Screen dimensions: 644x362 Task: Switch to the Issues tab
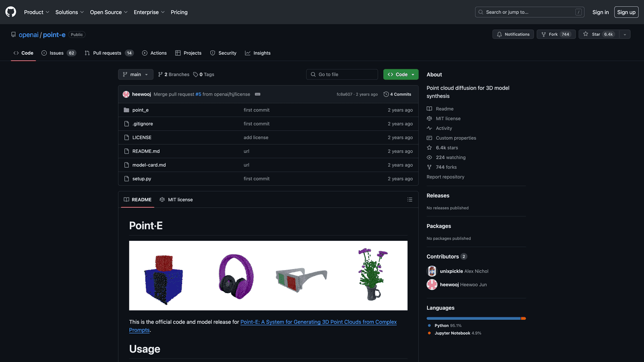pyautogui.click(x=59, y=53)
